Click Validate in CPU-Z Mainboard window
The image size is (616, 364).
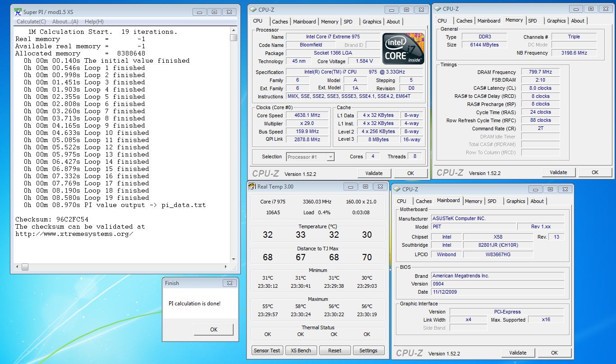[x=518, y=353]
